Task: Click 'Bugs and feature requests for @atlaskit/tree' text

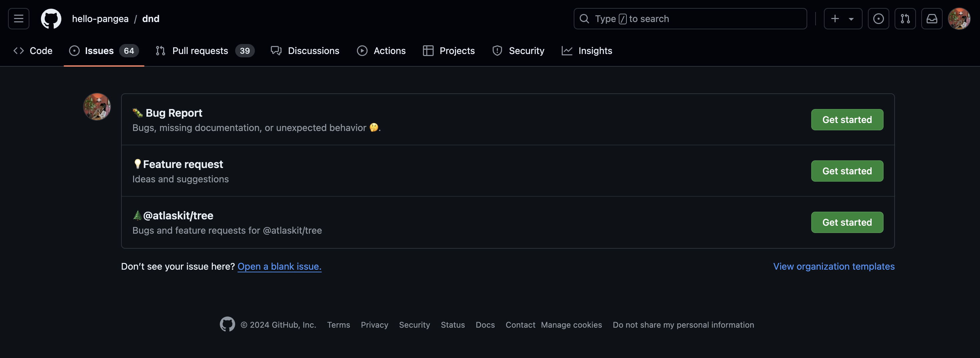Action: (227, 230)
